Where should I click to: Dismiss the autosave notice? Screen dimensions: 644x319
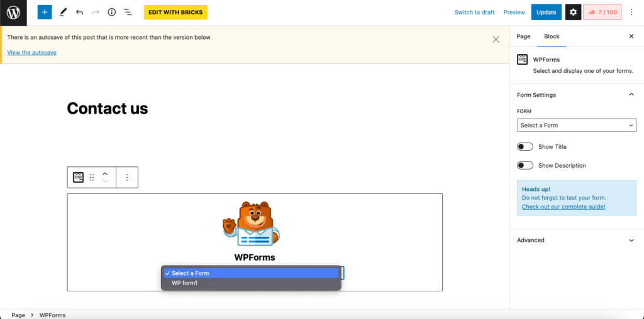coord(496,40)
